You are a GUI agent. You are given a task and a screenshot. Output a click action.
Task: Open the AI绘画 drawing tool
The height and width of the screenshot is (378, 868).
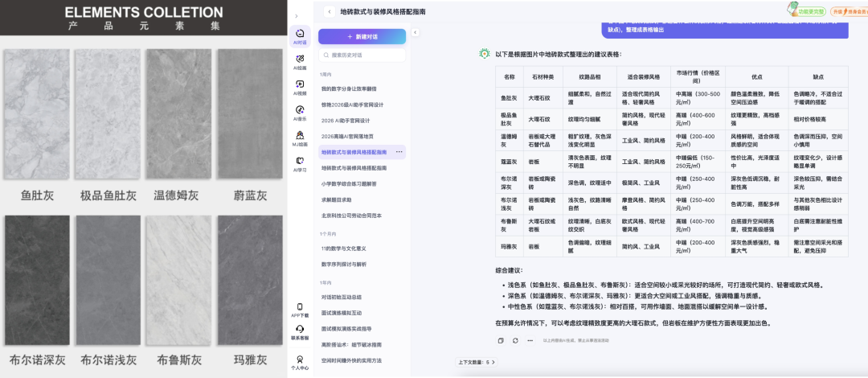pos(300,61)
